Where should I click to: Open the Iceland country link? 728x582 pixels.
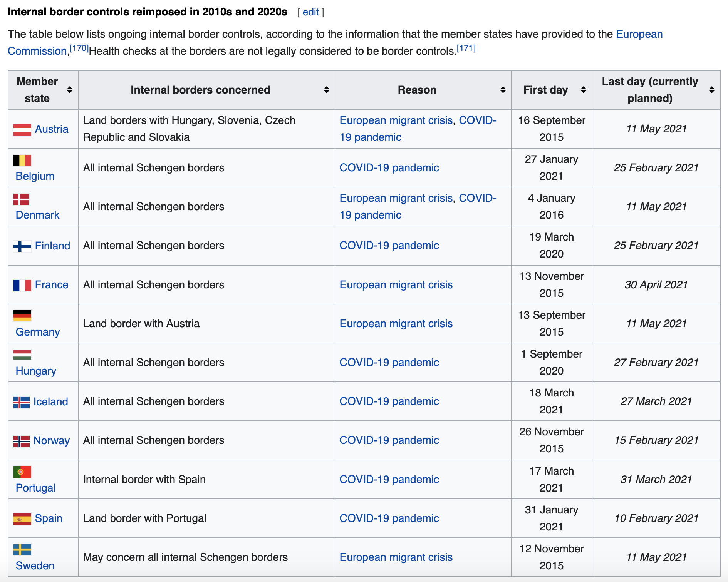tap(51, 402)
